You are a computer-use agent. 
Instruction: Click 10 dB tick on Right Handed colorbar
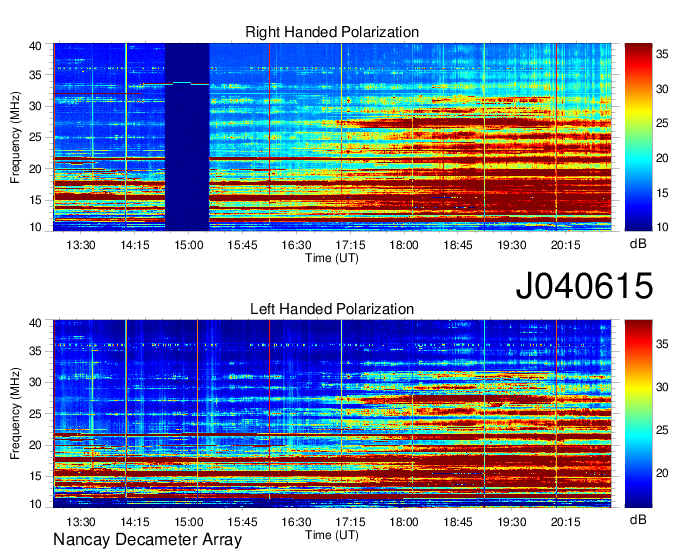[662, 227]
